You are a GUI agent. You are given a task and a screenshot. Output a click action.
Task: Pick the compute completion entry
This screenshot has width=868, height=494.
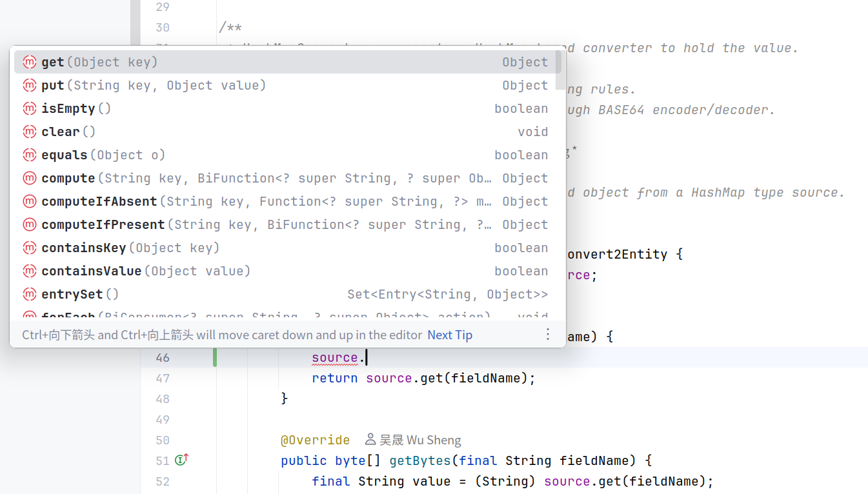(x=288, y=179)
